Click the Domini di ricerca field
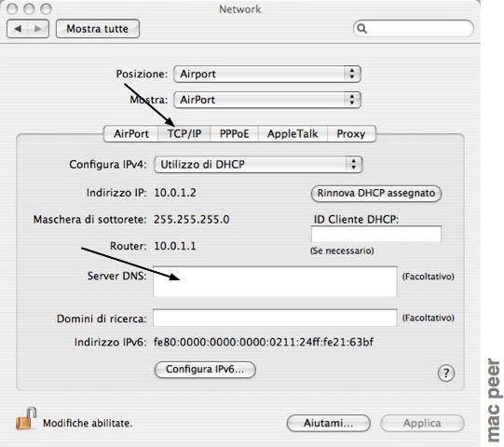The width and height of the screenshot is (504, 447). [x=275, y=318]
